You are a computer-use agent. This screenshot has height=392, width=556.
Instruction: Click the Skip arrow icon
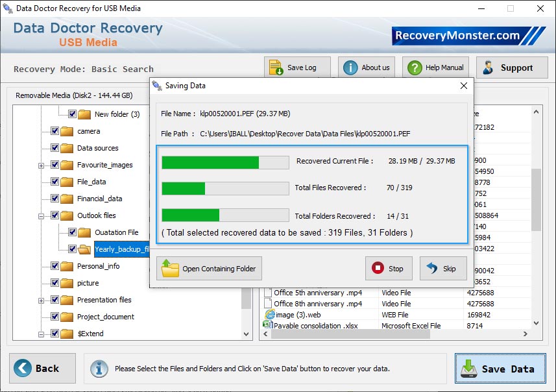point(433,268)
